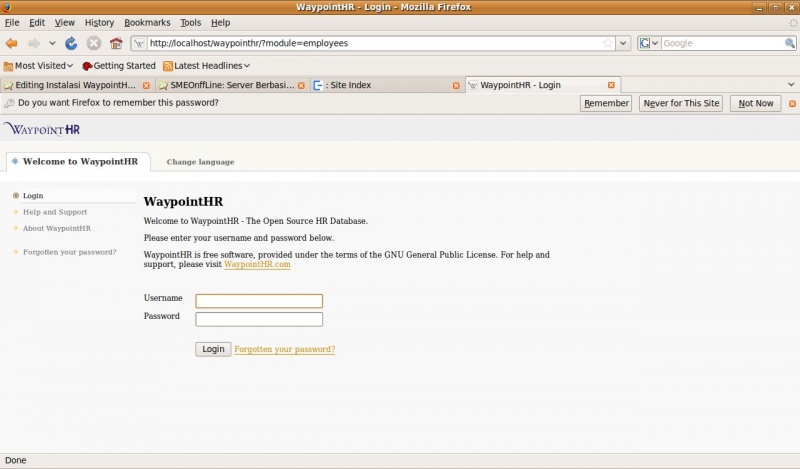This screenshot has height=469, width=800.
Task: Click the bookmark star in the address bar
Action: point(608,43)
